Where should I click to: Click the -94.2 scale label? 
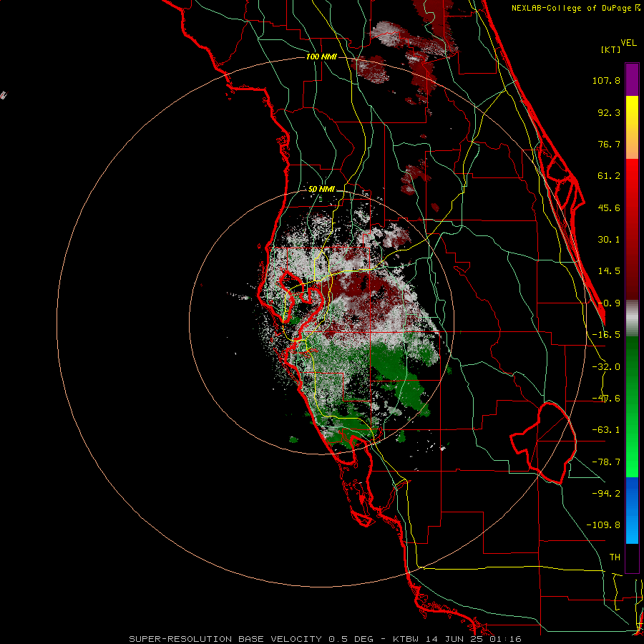(606, 493)
